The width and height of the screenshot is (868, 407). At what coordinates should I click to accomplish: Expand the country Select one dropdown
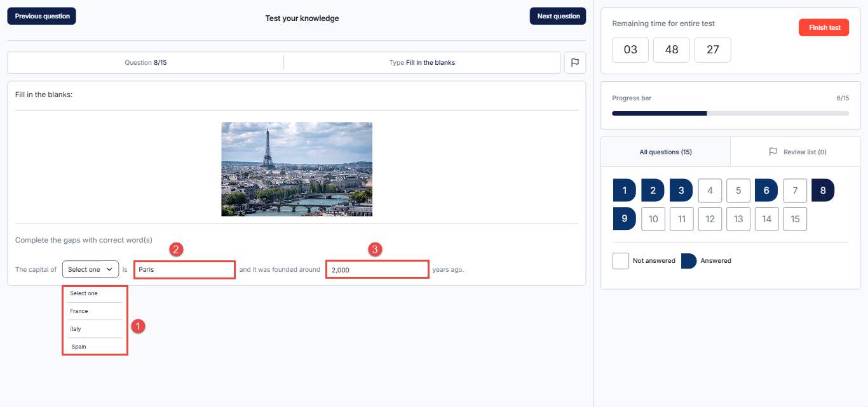tap(90, 269)
